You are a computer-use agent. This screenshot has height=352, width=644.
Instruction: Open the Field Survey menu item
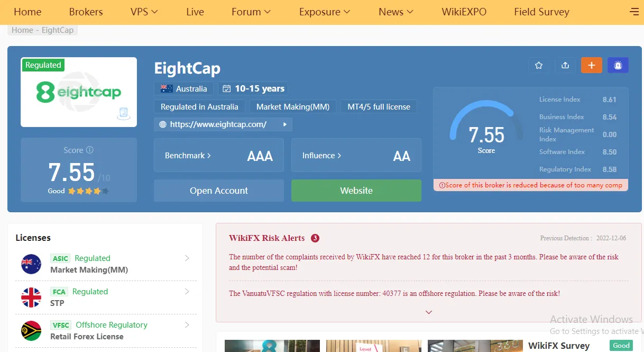point(541,12)
